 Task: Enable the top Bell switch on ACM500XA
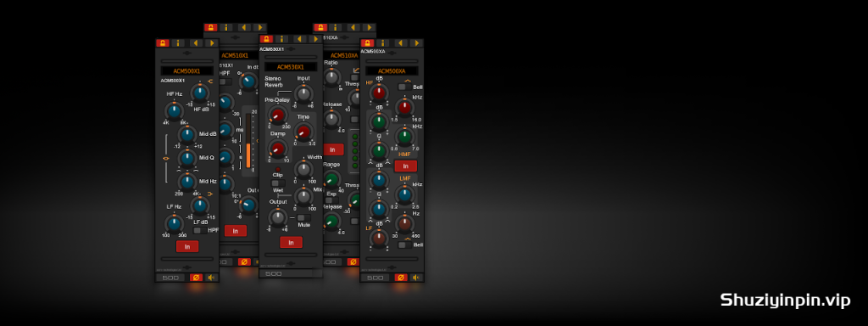coord(404,87)
